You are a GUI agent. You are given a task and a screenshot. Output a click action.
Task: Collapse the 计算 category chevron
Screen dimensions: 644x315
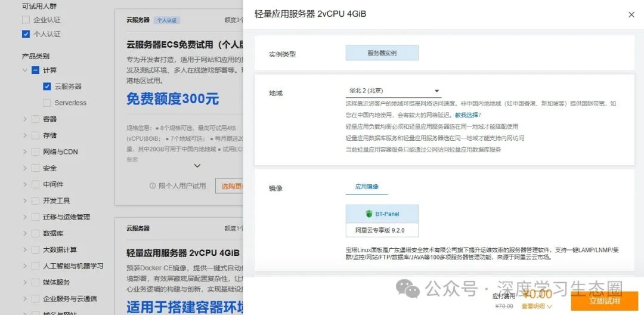click(x=24, y=70)
